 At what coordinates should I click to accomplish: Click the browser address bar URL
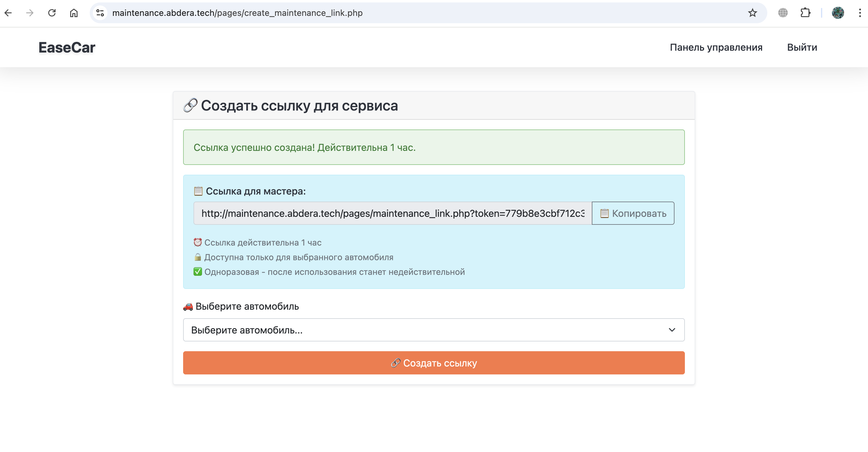click(237, 13)
